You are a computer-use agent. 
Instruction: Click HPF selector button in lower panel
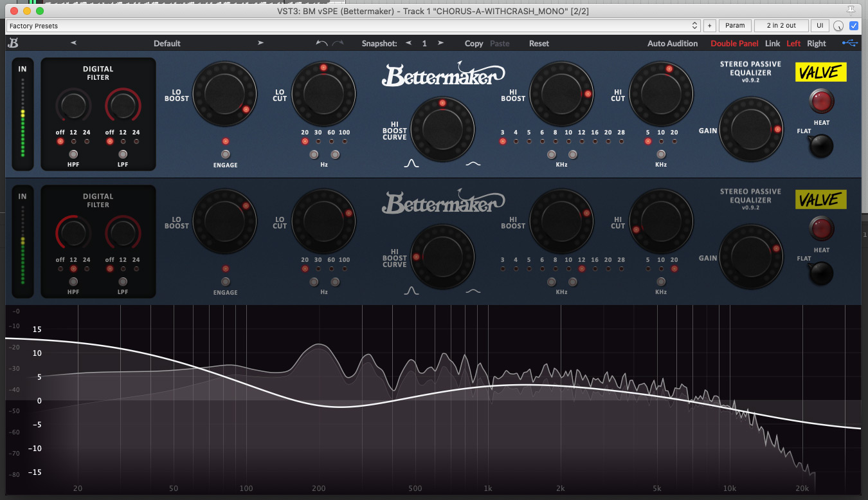point(73,282)
